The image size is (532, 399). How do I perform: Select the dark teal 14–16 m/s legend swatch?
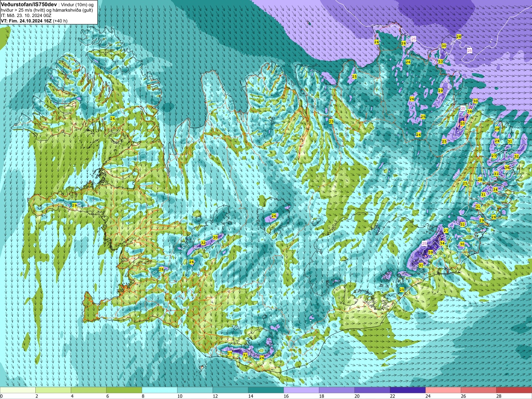pyautogui.click(x=266, y=390)
